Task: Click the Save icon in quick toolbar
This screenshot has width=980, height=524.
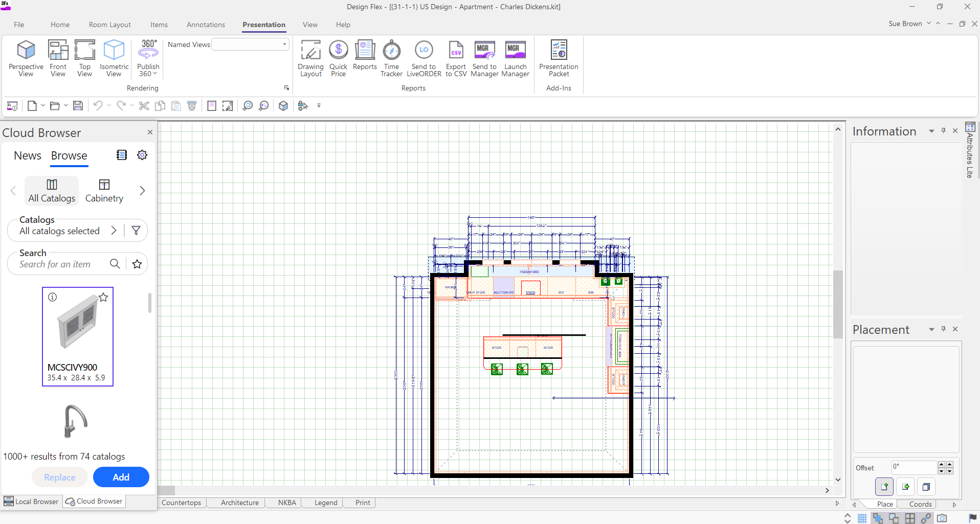Action: click(x=78, y=106)
